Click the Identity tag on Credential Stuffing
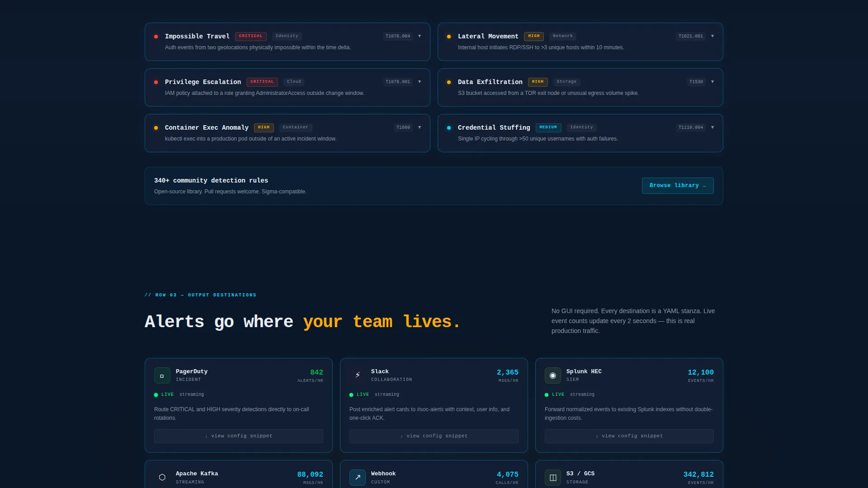Image resolution: width=868 pixels, height=488 pixels. coord(582,127)
